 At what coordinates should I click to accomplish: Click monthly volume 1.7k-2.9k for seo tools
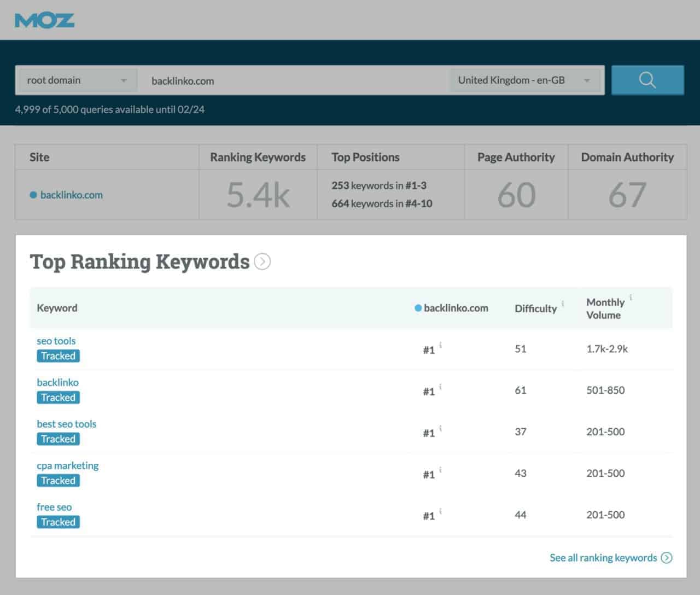pyautogui.click(x=607, y=348)
